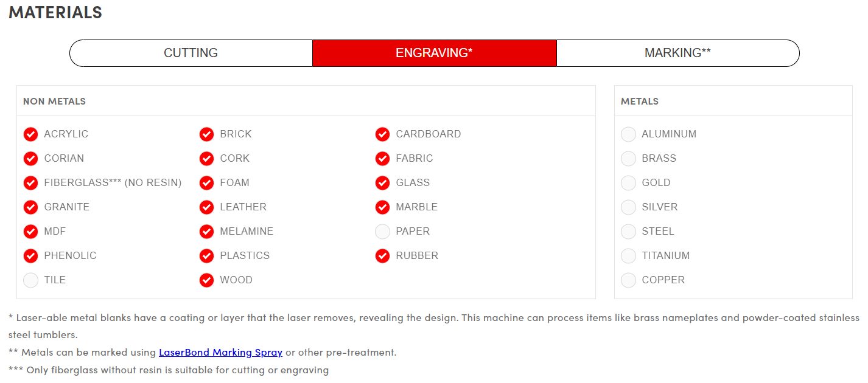Click the checkmark icon beside CARDBOARD
The image size is (868, 383).
pos(382,134)
